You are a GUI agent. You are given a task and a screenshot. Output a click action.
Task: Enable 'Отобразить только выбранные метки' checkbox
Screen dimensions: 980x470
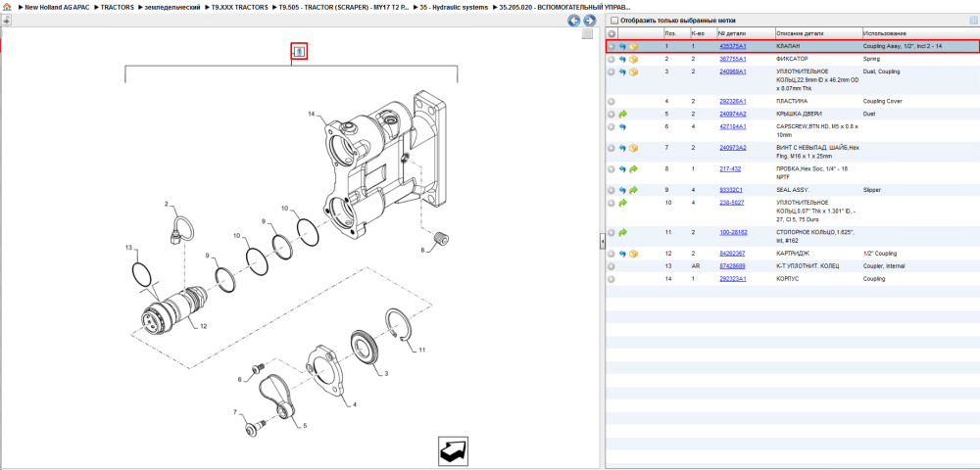point(613,20)
